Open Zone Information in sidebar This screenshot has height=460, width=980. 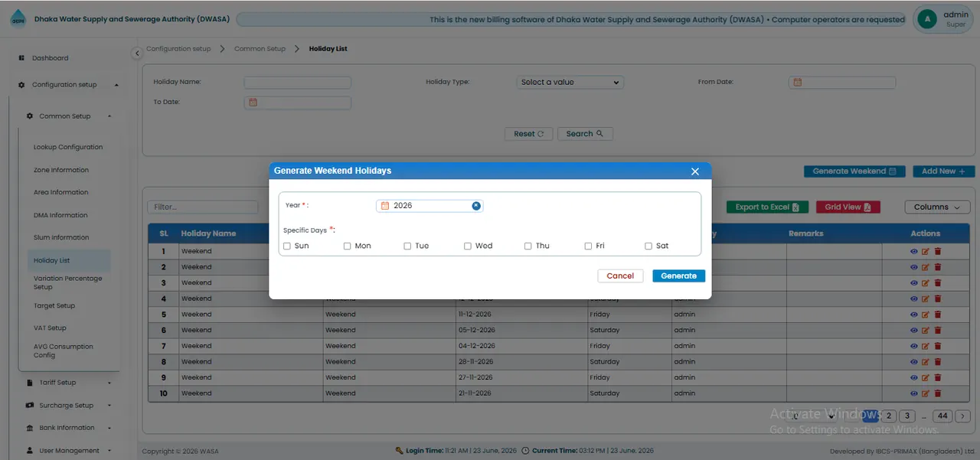point(61,170)
